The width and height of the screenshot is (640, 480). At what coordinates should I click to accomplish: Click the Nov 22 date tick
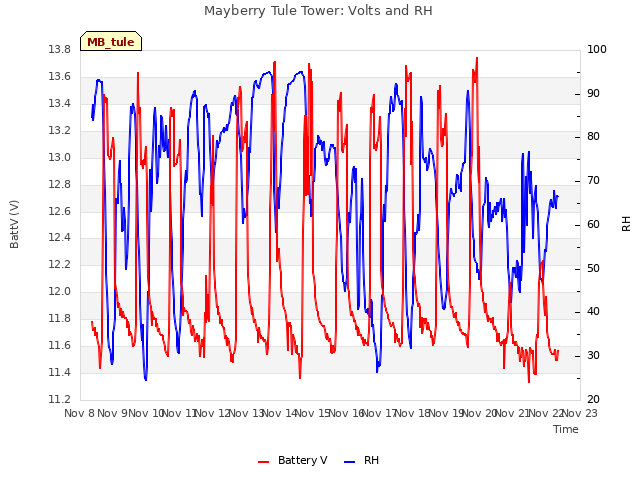(547, 413)
